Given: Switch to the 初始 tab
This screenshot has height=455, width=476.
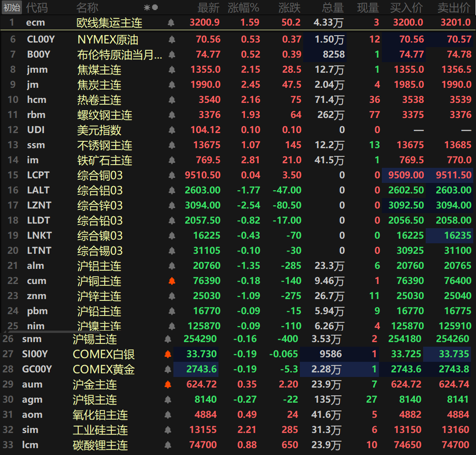Looking at the screenshot, I should pos(11,8).
